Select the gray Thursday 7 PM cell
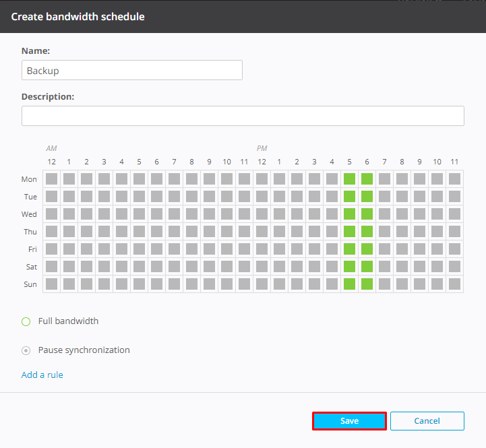Viewport: 486px width, 448px height. tap(384, 232)
